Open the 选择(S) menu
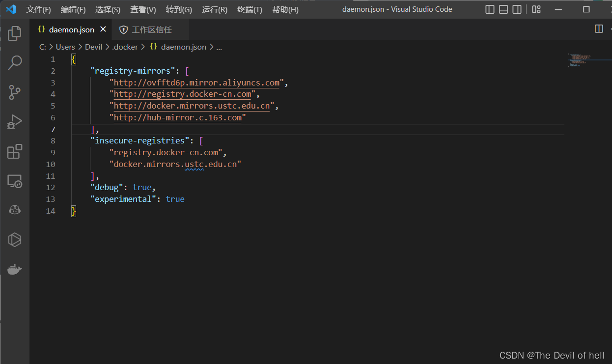 (108, 10)
